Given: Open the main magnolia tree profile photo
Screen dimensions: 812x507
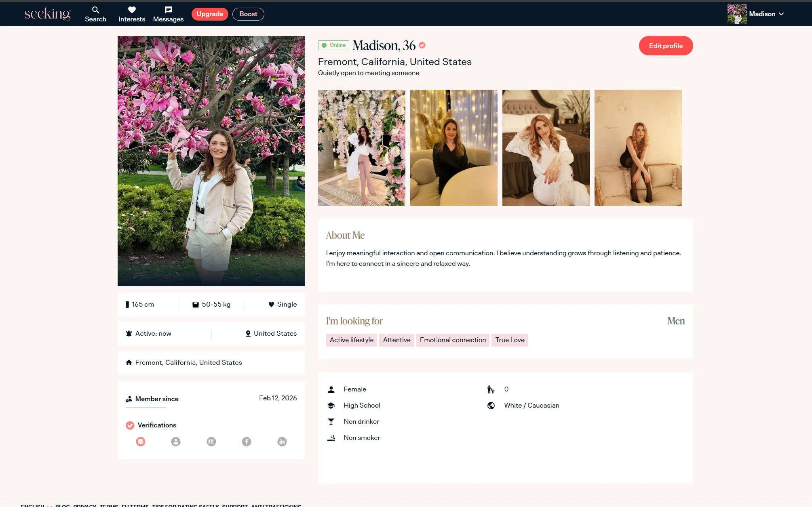Looking at the screenshot, I should 211,161.
